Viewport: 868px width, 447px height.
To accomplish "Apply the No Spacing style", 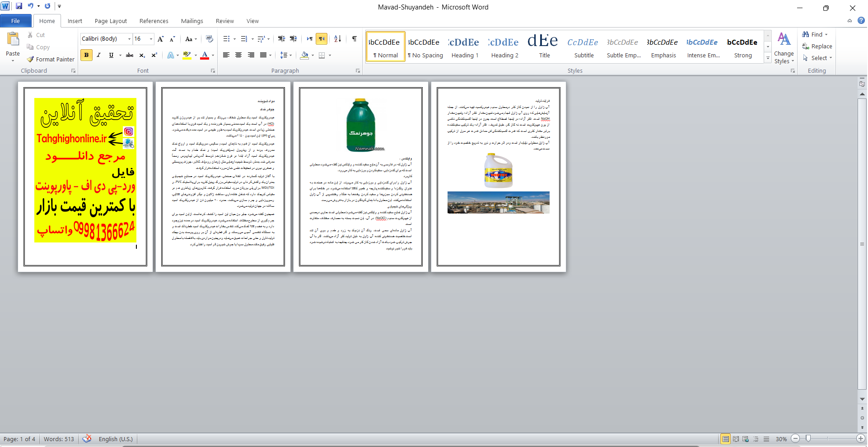I will pyautogui.click(x=425, y=47).
